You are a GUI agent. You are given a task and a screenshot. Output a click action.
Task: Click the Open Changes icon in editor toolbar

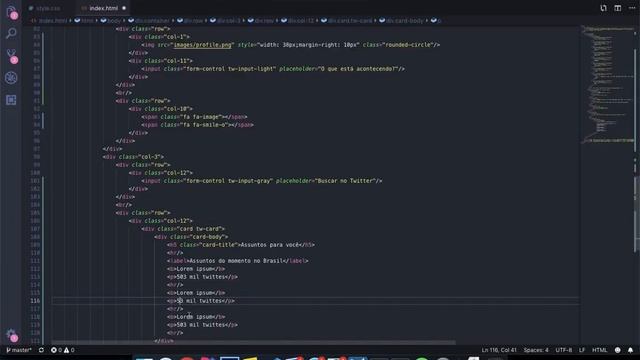click(603, 8)
